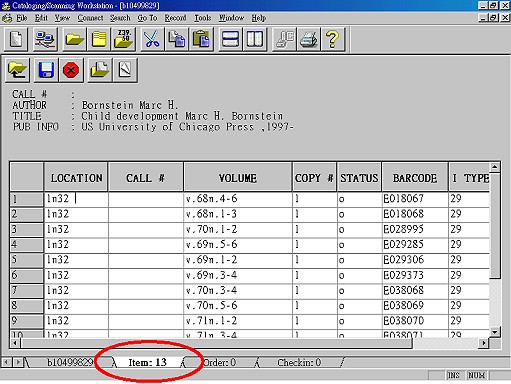Select the Item: 13 tab
The width and height of the screenshot is (511, 384).
pos(147,362)
